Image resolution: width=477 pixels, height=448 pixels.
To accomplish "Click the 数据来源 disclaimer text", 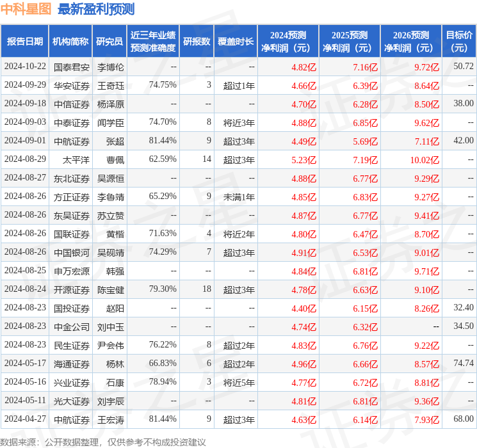I will 103,442.
